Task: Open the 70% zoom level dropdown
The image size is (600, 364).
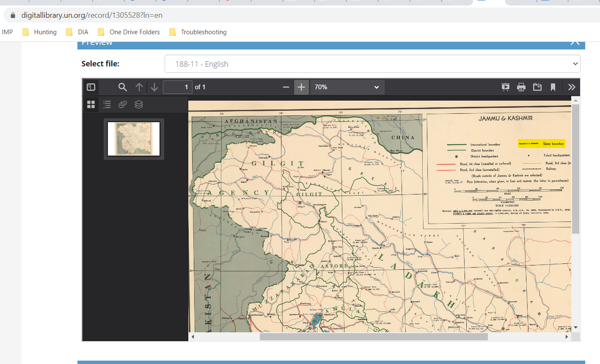Action: click(347, 87)
